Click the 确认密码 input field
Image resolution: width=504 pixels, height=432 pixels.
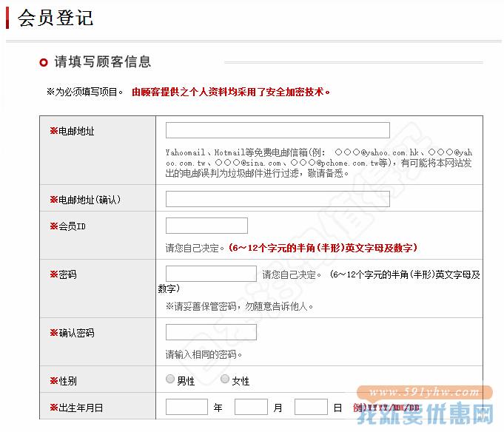[211, 332]
